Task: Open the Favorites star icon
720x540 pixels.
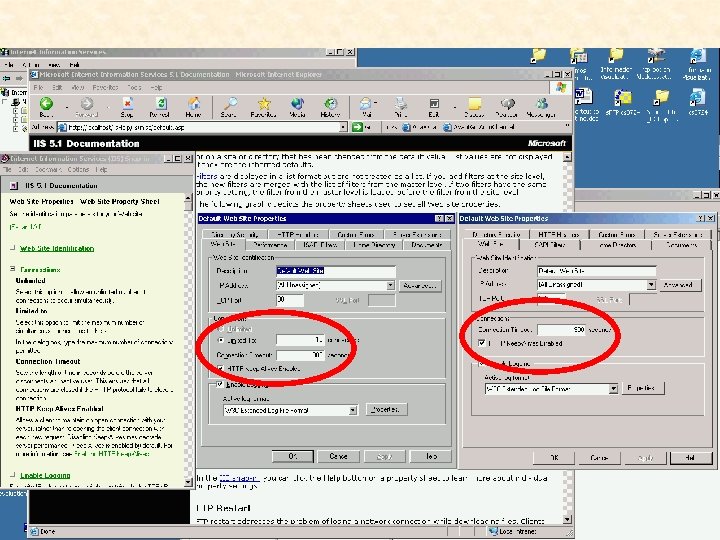Action: [263, 107]
